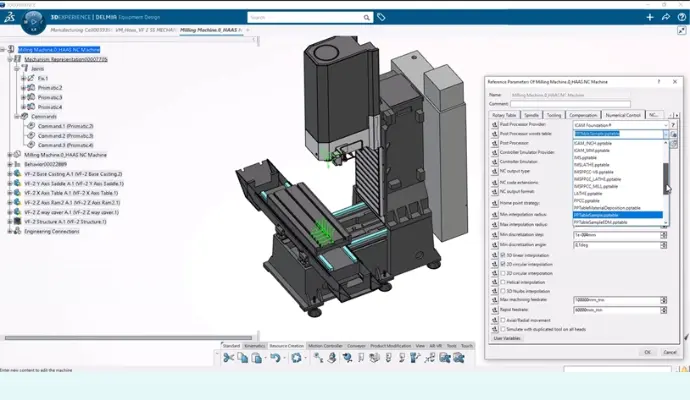Open the 3DEXPERIENCE compass

pyautogui.click(x=33, y=22)
